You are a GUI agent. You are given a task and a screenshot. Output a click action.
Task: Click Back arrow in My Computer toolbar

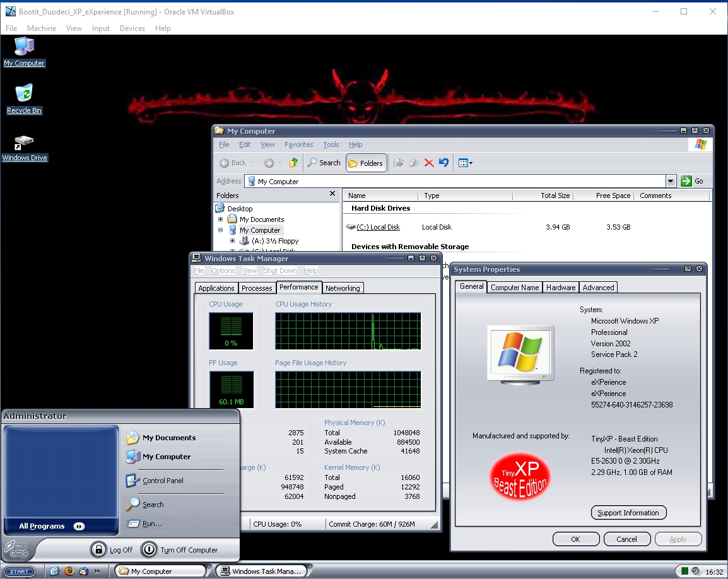pos(233,163)
